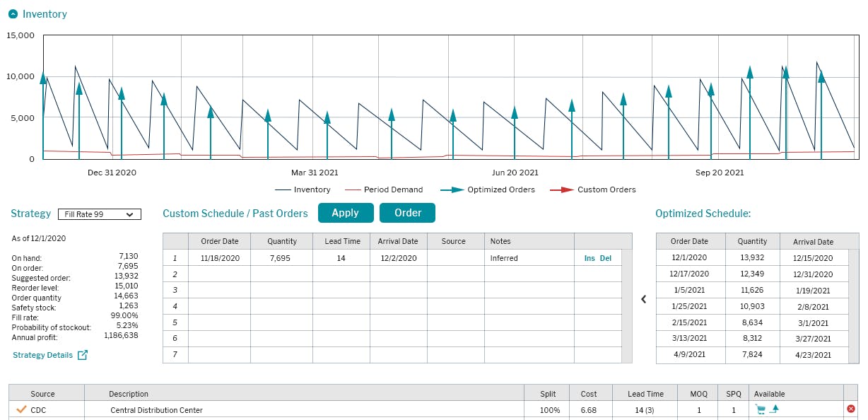Remove CDC source using red X icon
This screenshot has width=868, height=420.
(851, 408)
